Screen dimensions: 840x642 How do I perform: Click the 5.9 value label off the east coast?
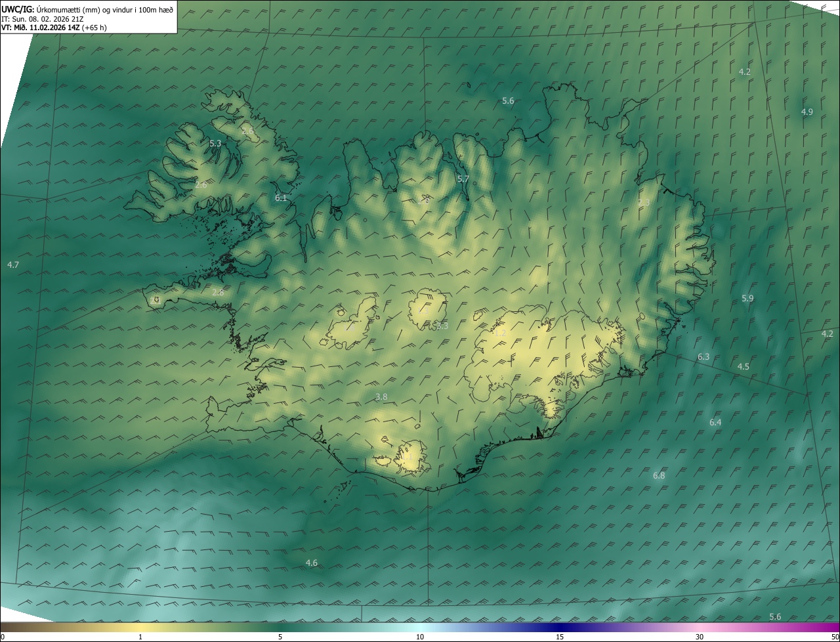(x=747, y=299)
